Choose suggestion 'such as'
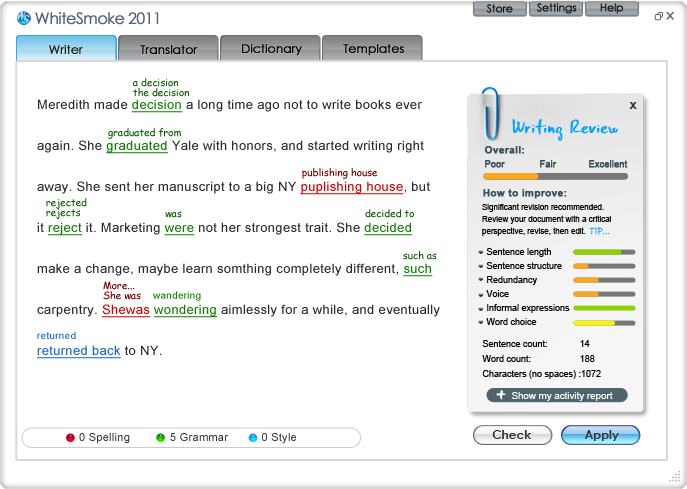Image resolution: width=687 pixels, height=489 pixels. coord(420,255)
